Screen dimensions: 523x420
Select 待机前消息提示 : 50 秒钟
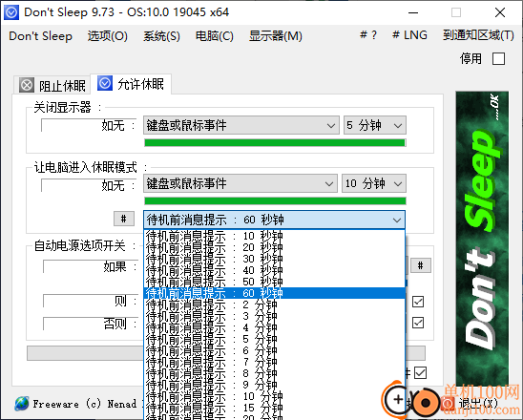[x=274, y=282]
